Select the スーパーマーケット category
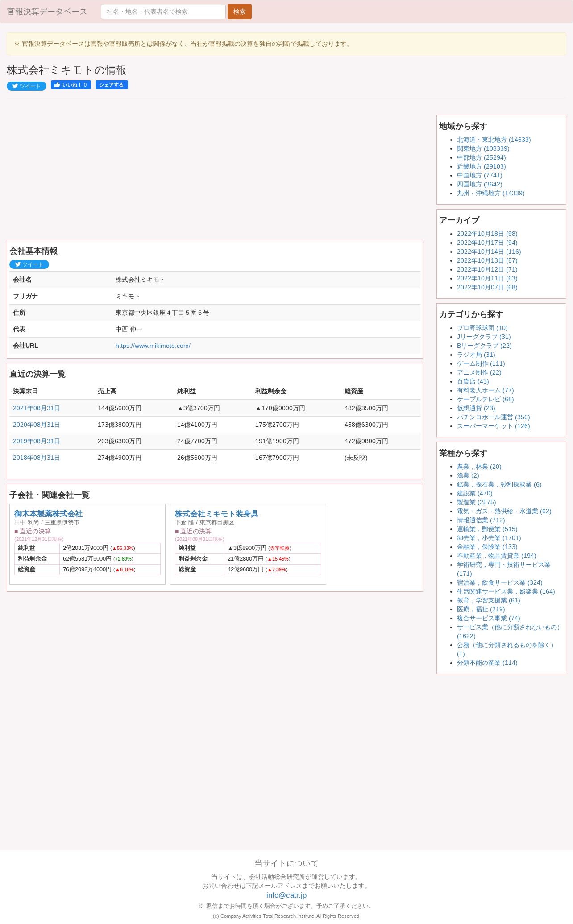This screenshot has width=573, height=924. pyautogui.click(x=493, y=426)
